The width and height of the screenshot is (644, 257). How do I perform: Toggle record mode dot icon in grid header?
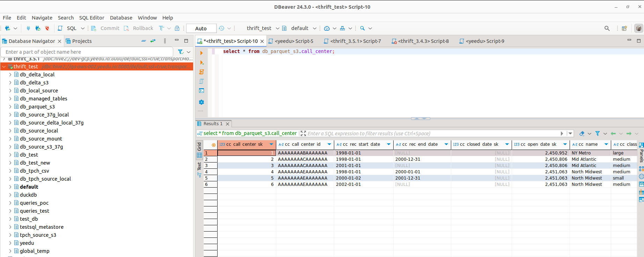tap(214, 145)
